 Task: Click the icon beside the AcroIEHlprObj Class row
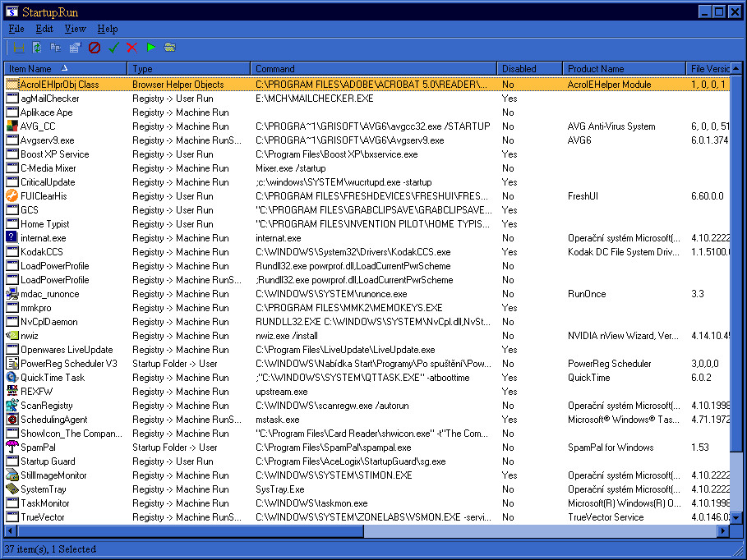[x=12, y=85]
